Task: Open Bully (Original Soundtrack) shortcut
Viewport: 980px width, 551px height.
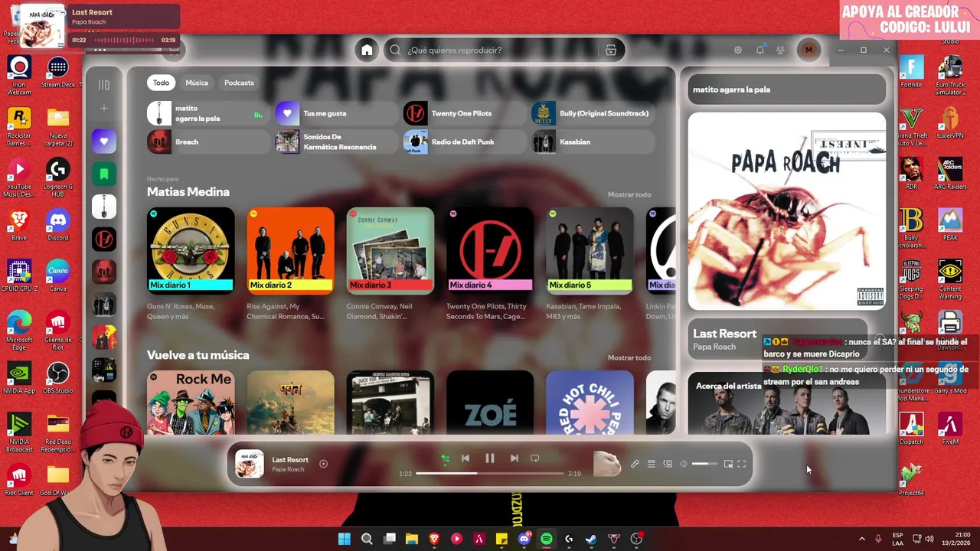Action: coord(593,113)
